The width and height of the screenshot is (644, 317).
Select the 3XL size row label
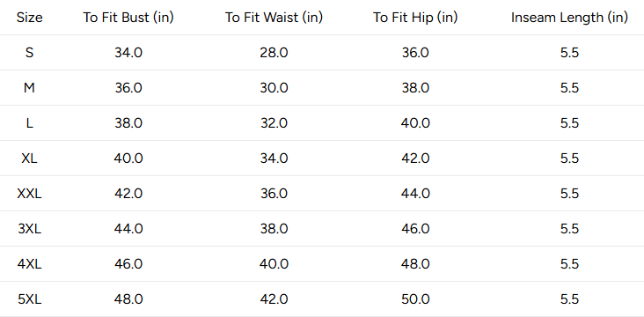pos(29,229)
